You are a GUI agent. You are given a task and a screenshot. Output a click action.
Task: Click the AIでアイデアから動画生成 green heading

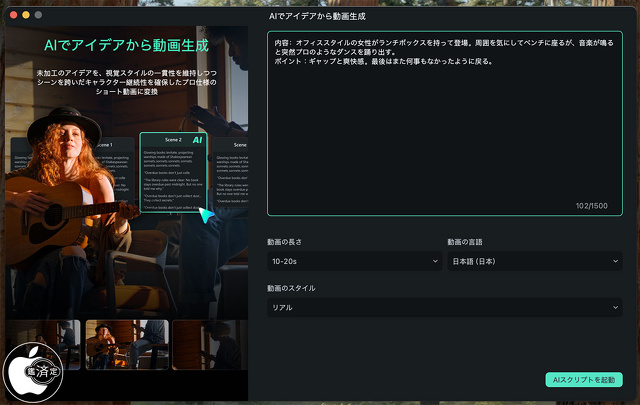click(x=127, y=45)
